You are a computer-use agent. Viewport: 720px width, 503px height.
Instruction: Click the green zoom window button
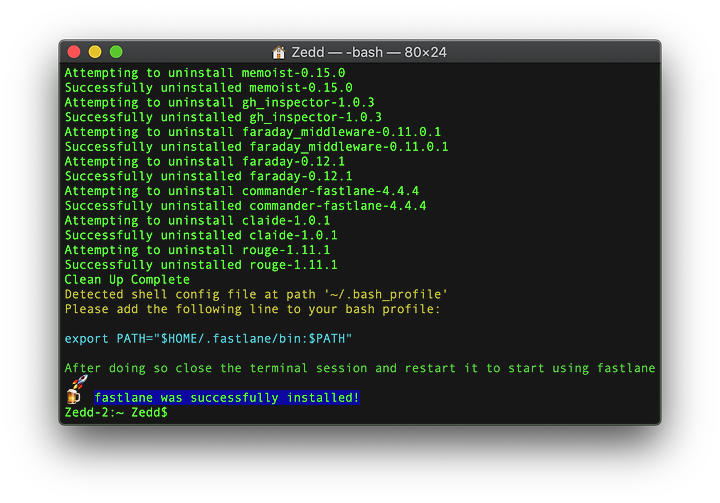116,52
